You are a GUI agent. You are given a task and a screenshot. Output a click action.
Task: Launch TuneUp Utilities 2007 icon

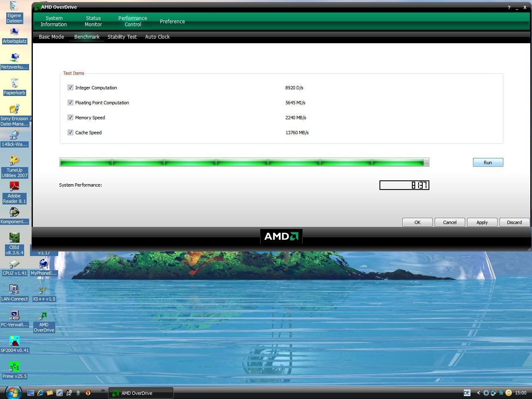(x=15, y=167)
